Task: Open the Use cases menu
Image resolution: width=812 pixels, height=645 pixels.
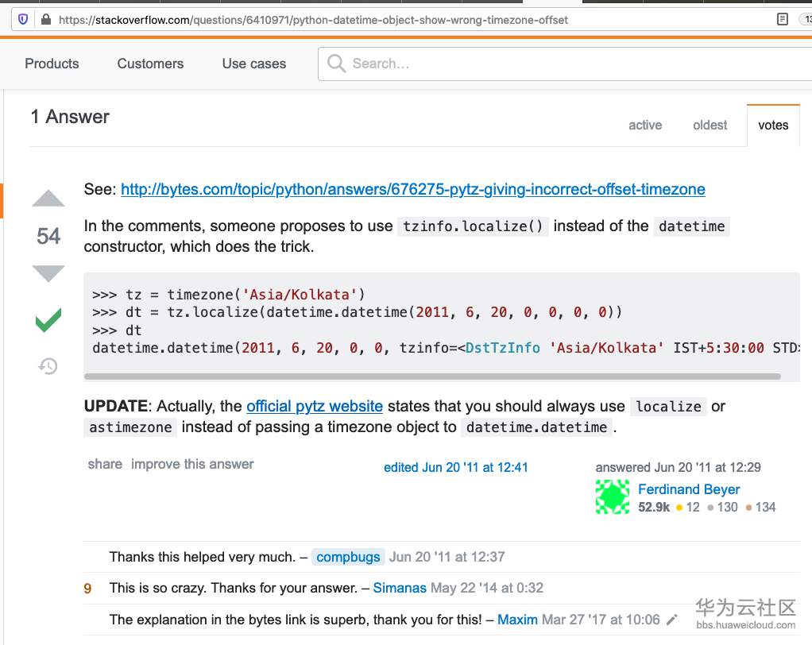Action: [254, 64]
